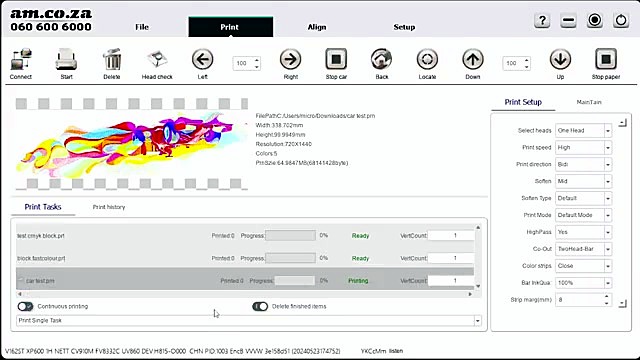The image size is (640, 360).
Task: Select the Print tab
Action: pos(231,27)
